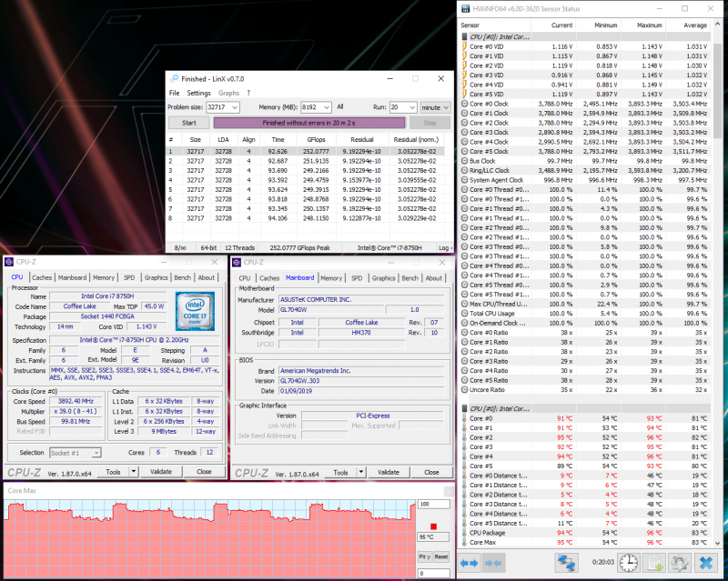Reset elapsed time with the clock icon

(x=629, y=564)
